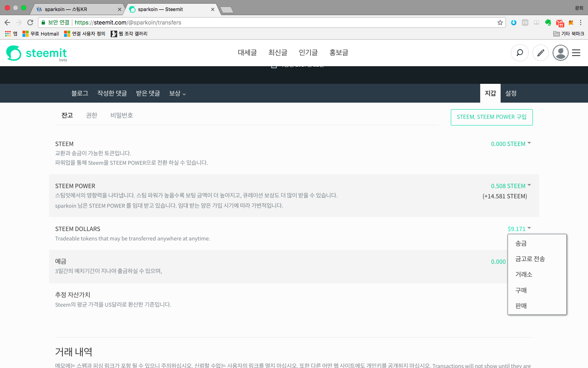Image resolution: width=588 pixels, height=368 pixels.
Task: Open the 비밀번호 password sub-tab
Action: [122, 115]
